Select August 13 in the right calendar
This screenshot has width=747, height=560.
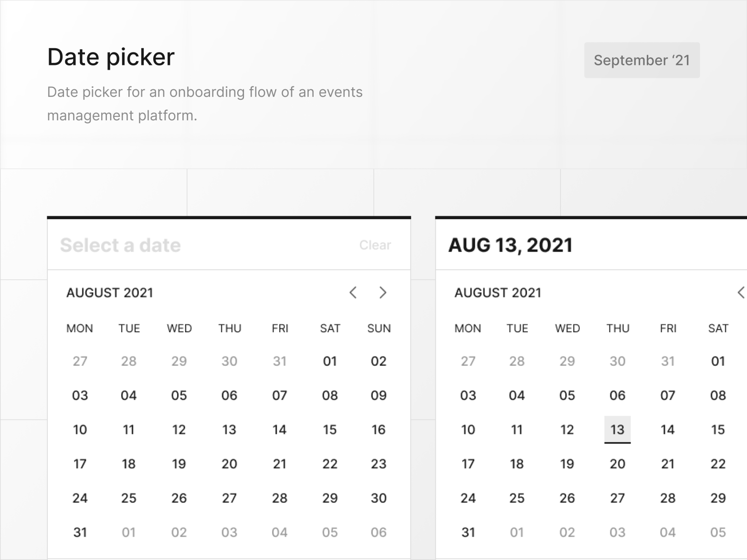(618, 429)
